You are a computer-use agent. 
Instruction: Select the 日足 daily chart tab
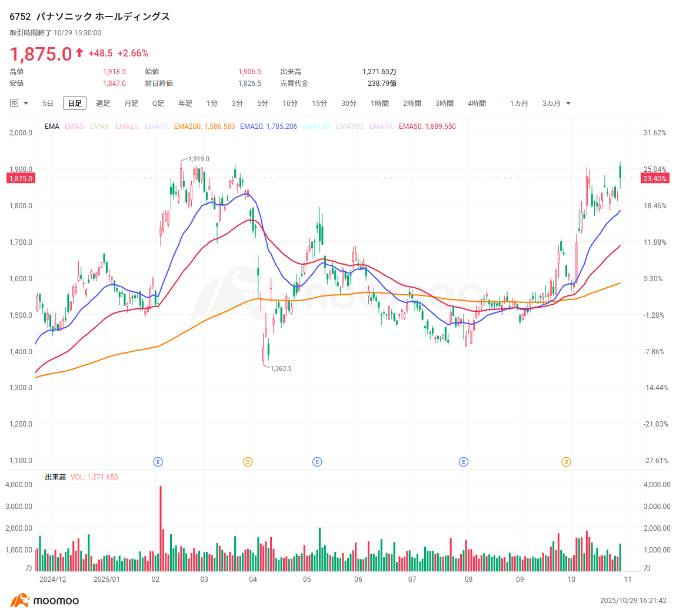pyautogui.click(x=75, y=104)
